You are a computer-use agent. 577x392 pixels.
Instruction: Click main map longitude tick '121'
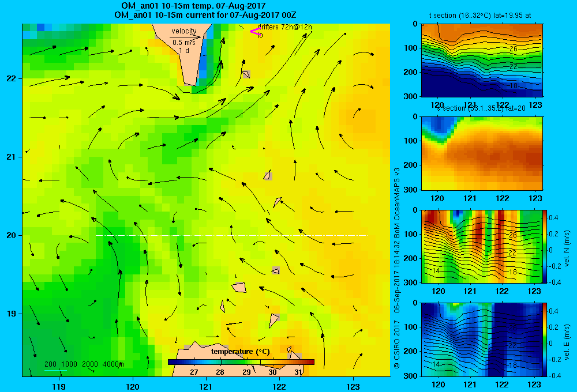coord(206,386)
